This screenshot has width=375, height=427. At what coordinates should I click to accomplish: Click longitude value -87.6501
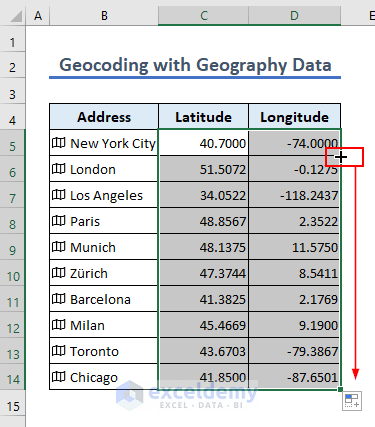(313, 377)
